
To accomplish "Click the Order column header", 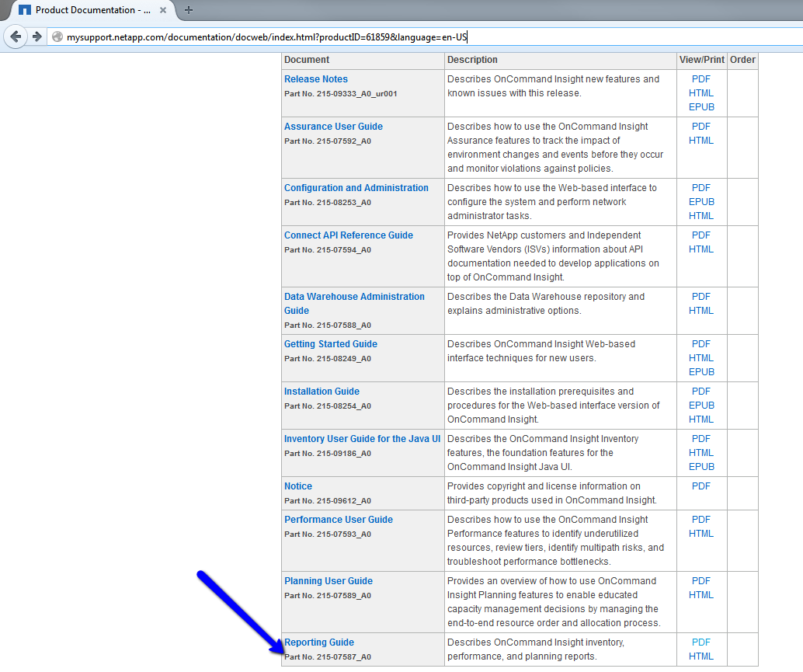I will (742, 60).
